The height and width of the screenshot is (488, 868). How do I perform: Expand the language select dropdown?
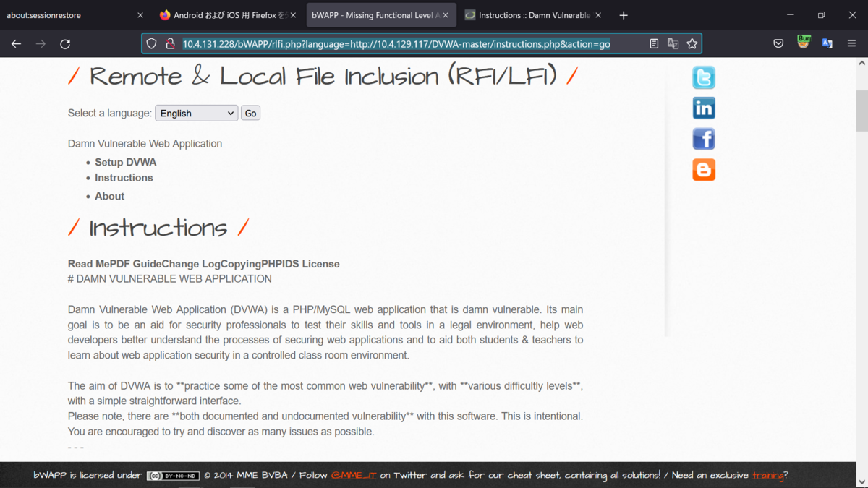196,113
